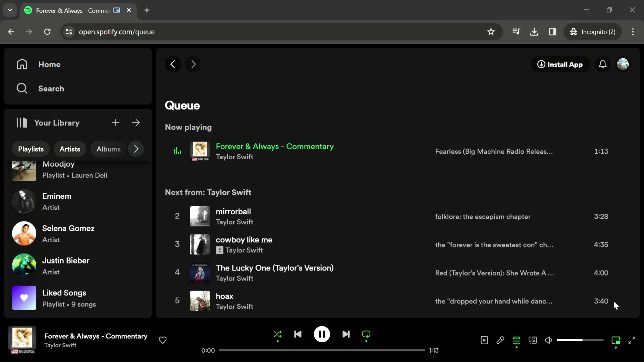Open Chrome media controls

pos(516,32)
